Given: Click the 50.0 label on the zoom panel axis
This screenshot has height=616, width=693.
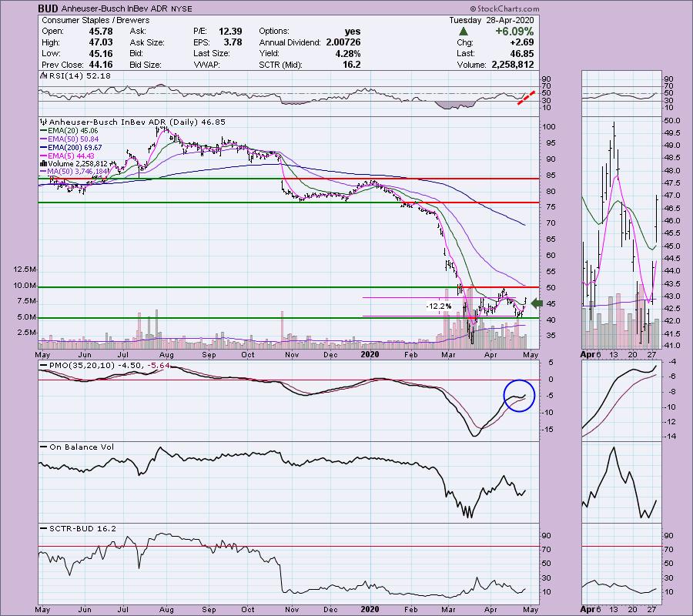Looking at the screenshot, I should (x=671, y=121).
